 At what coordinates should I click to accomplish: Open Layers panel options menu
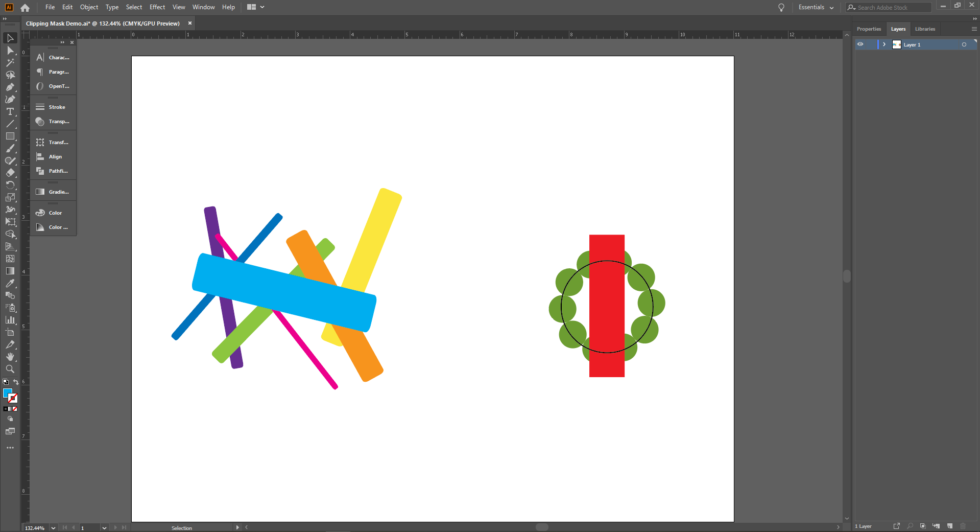coord(974,29)
